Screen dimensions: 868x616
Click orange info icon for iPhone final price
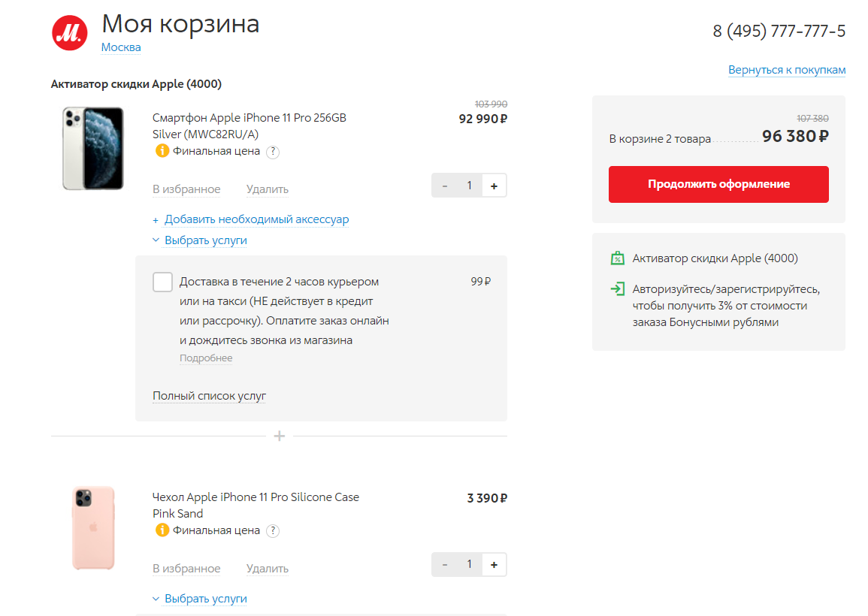pos(162,151)
